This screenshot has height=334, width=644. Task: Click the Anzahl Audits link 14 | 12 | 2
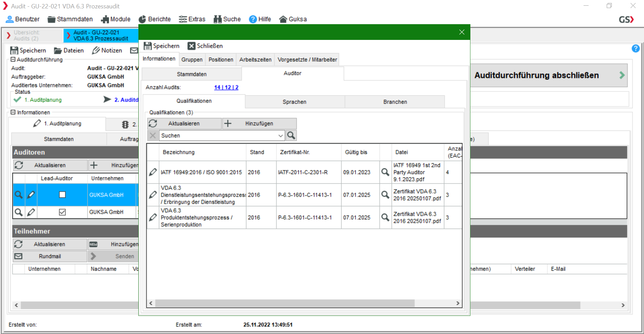226,87
